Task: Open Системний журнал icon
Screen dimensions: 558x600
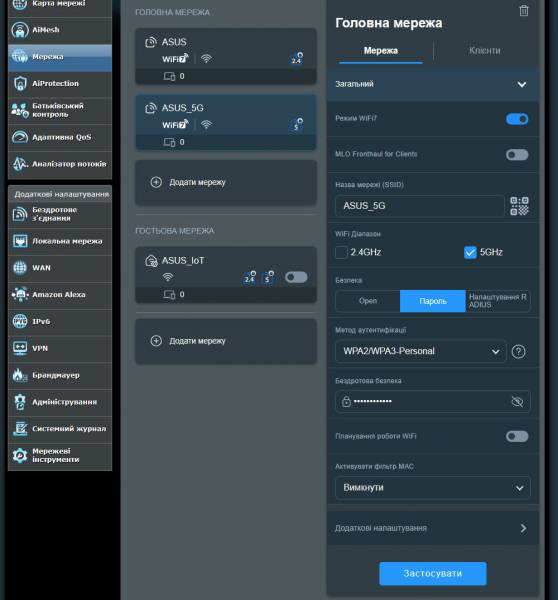Action: tap(20, 429)
